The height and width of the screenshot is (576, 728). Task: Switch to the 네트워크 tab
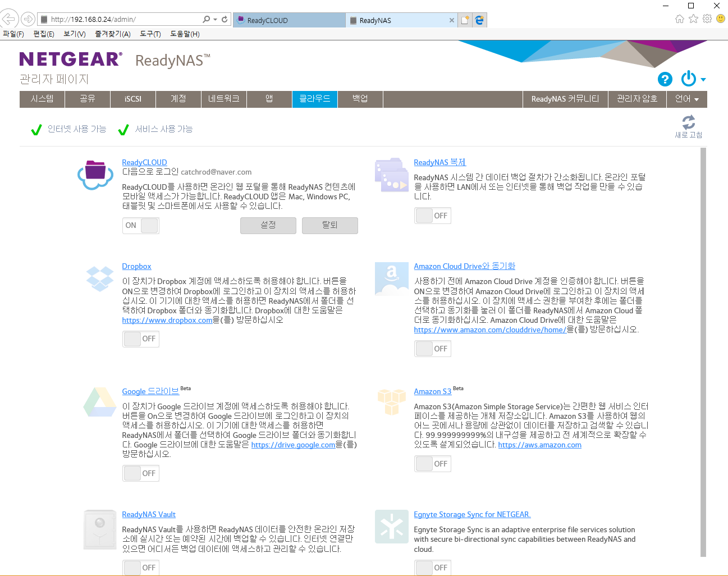point(223,99)
